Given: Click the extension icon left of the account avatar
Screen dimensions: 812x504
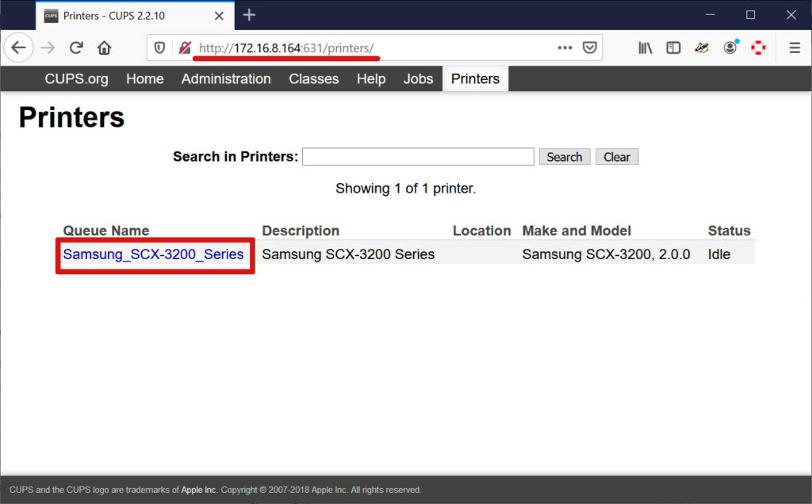Looking at the screenshot, I should pyautogui.click(x=702, y=48).
